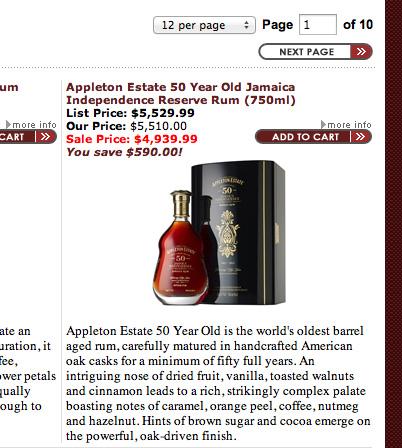Open the Appleton Estate 50 Year Old title link

coord(181,93)
